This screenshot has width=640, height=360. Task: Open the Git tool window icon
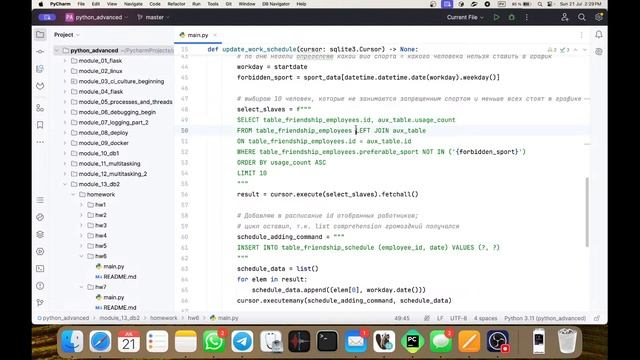pyautogui.click(x=40, y=303)
